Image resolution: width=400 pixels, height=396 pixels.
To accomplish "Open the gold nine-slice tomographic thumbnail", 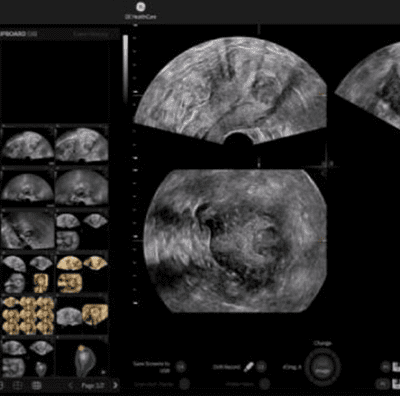I will 28,316.
